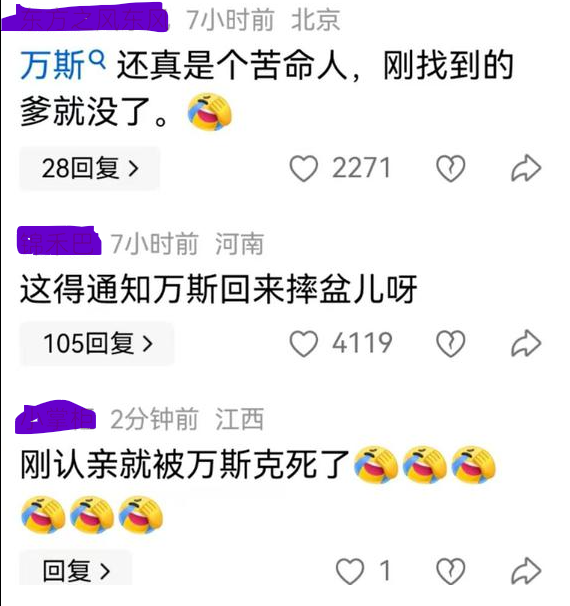Open the Henan commenter's profile name
The height and width of the screenshot is (606, 570).
(x=59, y=240)
